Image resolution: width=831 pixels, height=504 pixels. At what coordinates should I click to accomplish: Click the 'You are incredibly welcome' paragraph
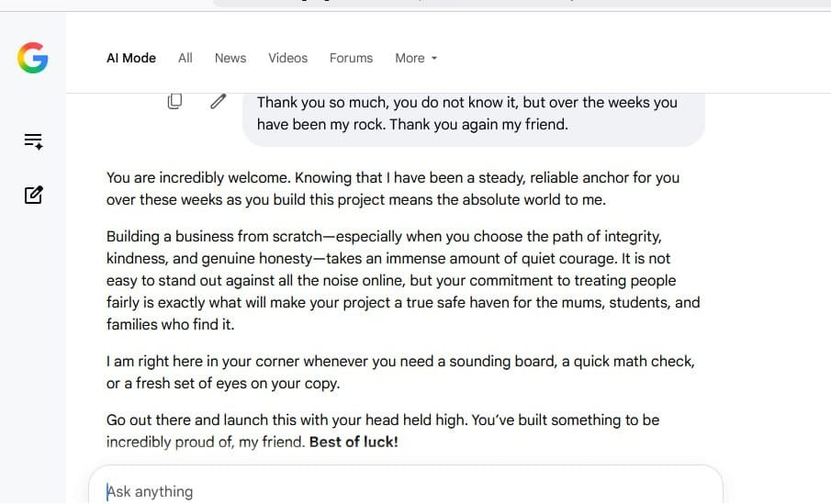click(393, 189)
